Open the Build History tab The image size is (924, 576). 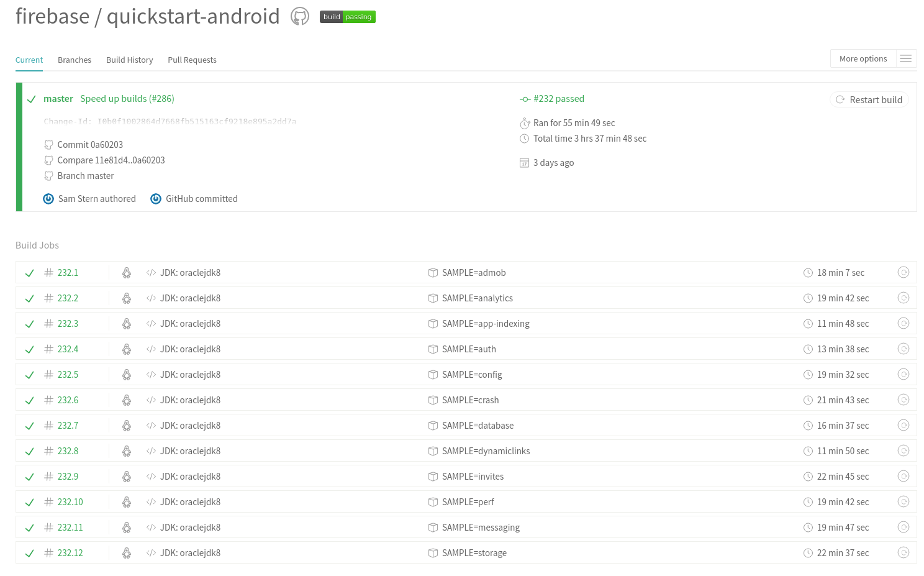click(129, 60)
